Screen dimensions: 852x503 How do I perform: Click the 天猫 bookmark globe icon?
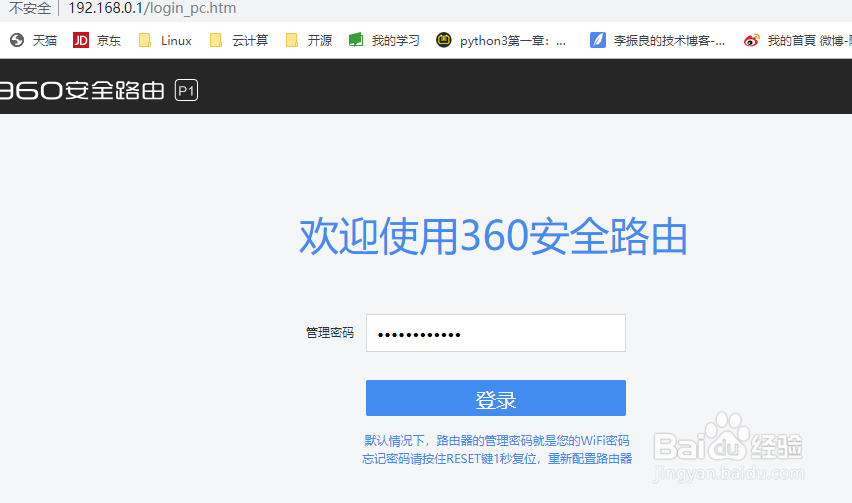tap(17, 40)
